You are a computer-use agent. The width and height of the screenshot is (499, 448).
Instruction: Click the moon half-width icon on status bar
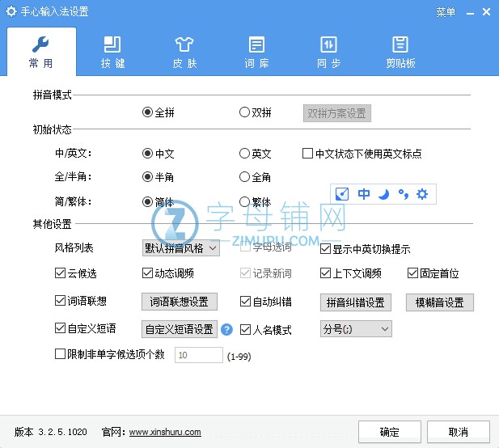pos(384,194)
